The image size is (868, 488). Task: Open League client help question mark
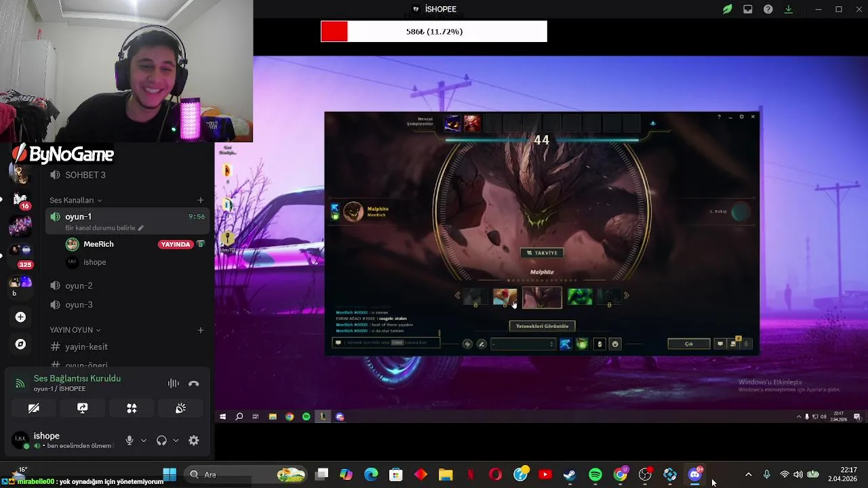point(719,117)
